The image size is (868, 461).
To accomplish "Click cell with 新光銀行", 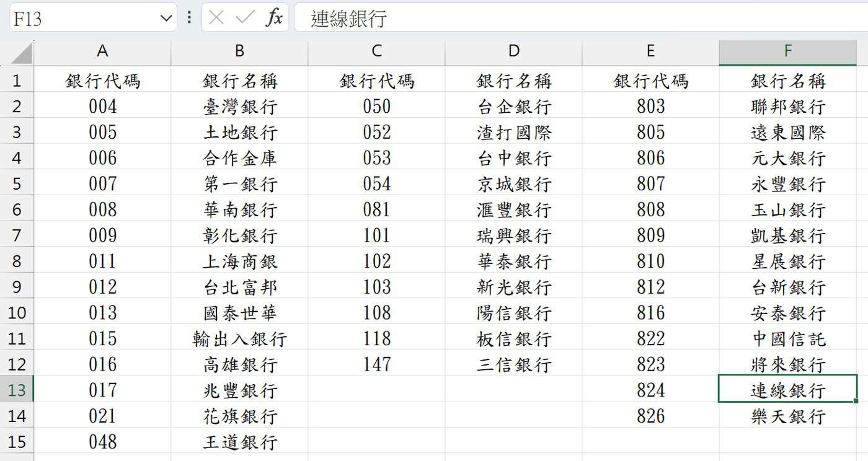I will (x=513, y=287).
